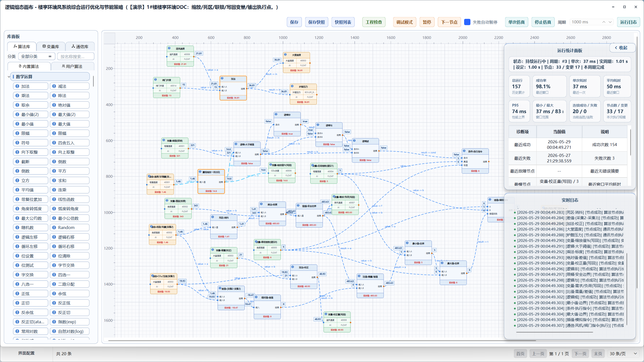
Task: Click info icon on 逻辑非 canvas node
Action: click(x=276, y=114)
